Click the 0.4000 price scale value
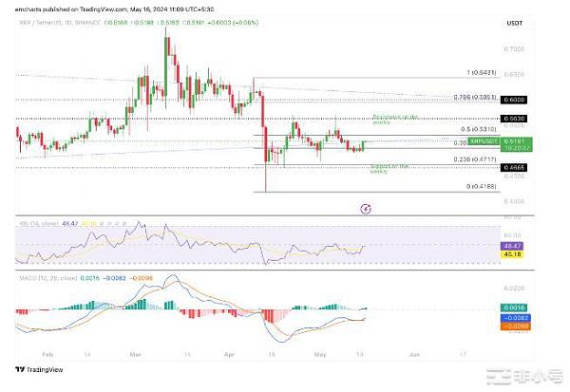 (x=514, y=201)
